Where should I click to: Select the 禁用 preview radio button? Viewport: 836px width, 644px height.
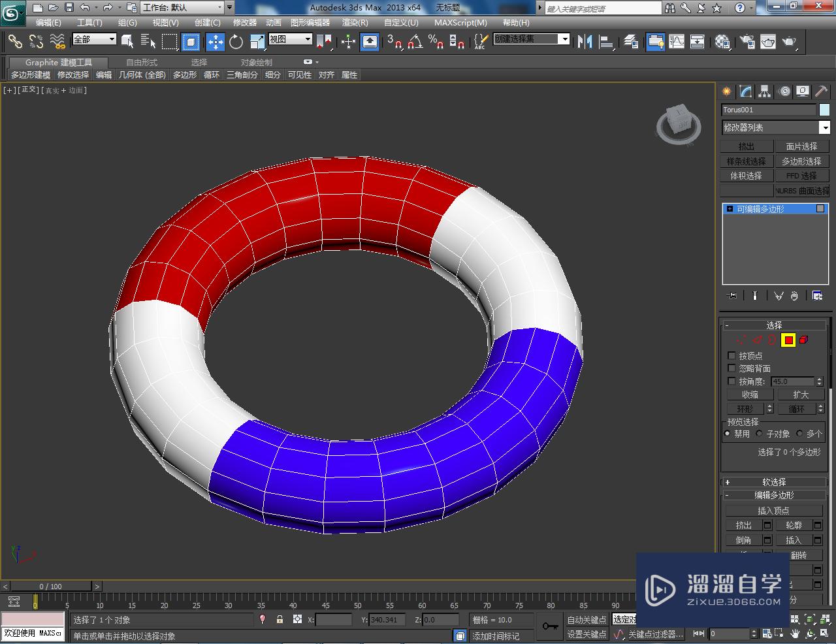point(728,433)
